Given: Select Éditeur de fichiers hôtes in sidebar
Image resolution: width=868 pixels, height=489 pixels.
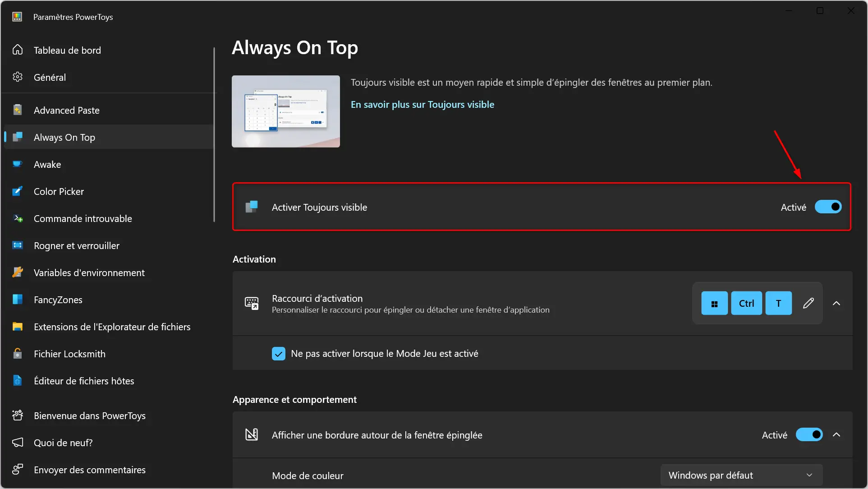Looking at the screenshot, I should click(108, 381).
